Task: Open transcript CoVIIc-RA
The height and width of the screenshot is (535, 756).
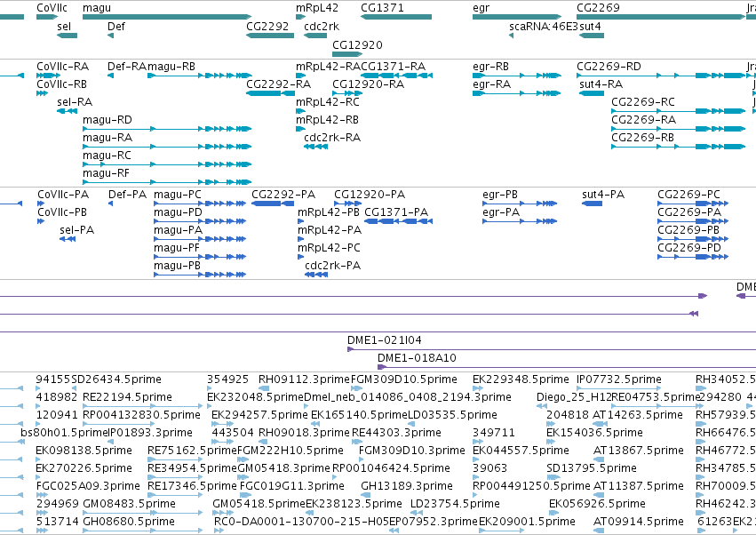Action: 47,76
